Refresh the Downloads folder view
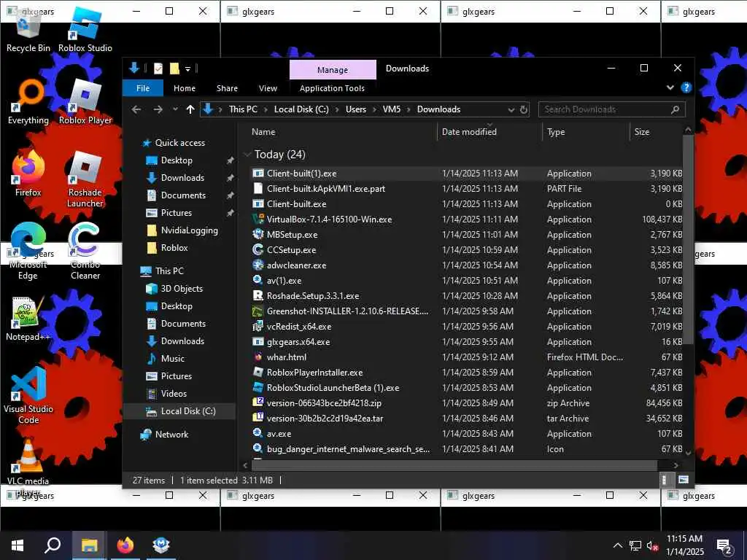 (x=524, y=109)
